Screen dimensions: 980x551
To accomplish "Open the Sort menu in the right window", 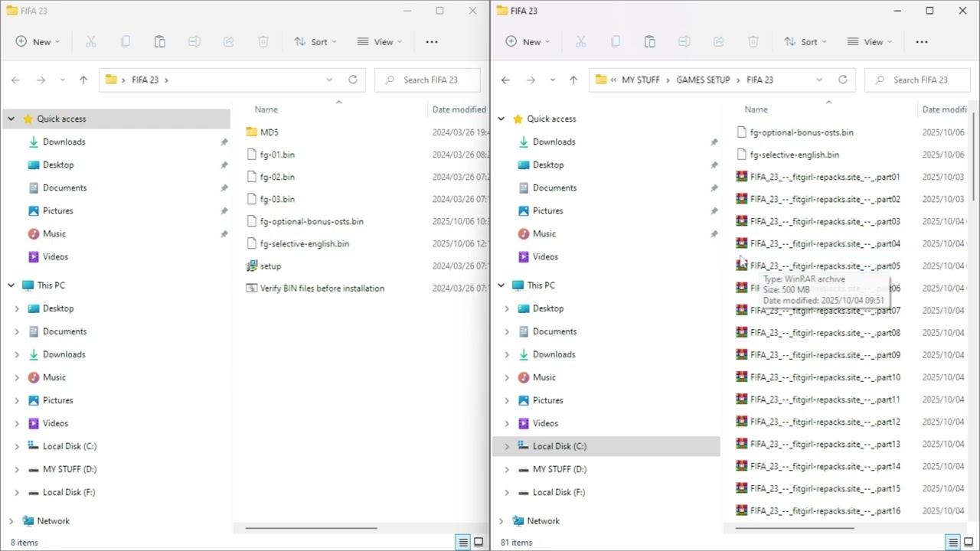I will 805,42.
